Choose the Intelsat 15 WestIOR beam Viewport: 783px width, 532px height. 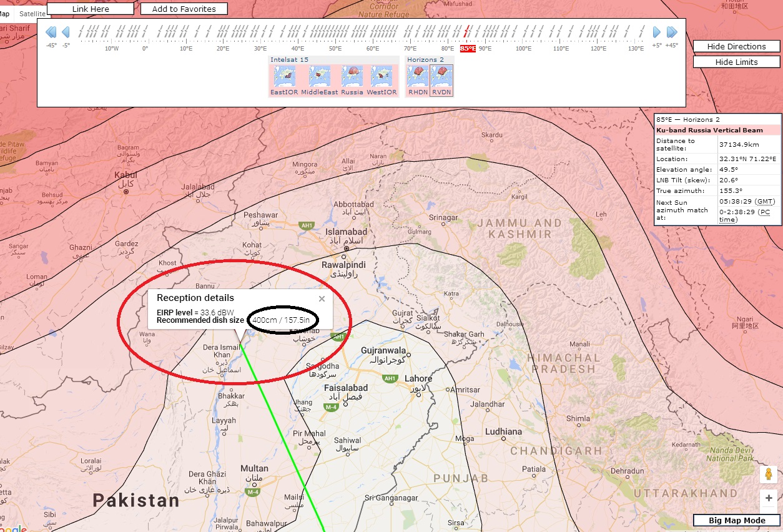382,77
